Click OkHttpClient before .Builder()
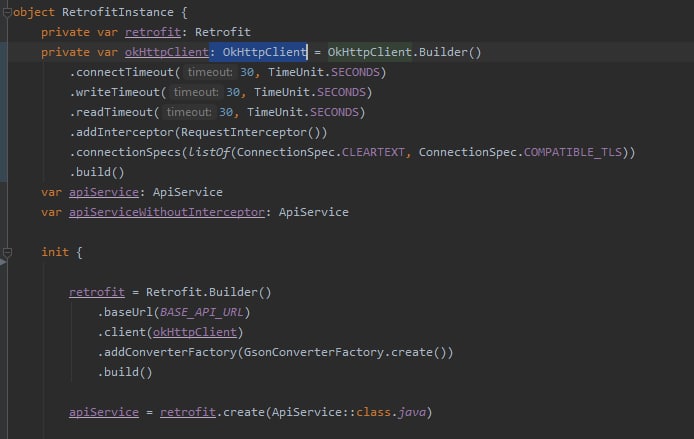Screen dimensions: 694x439 click(370, 52)
